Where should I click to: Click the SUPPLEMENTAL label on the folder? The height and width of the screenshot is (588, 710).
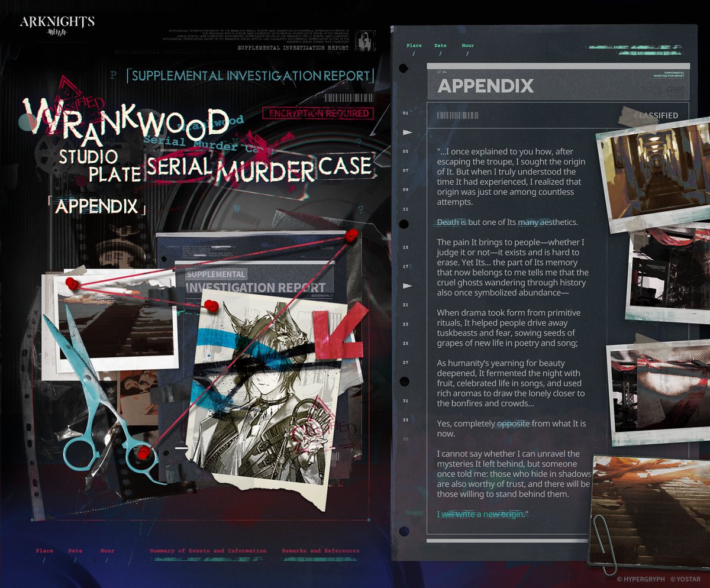(215, 274)
